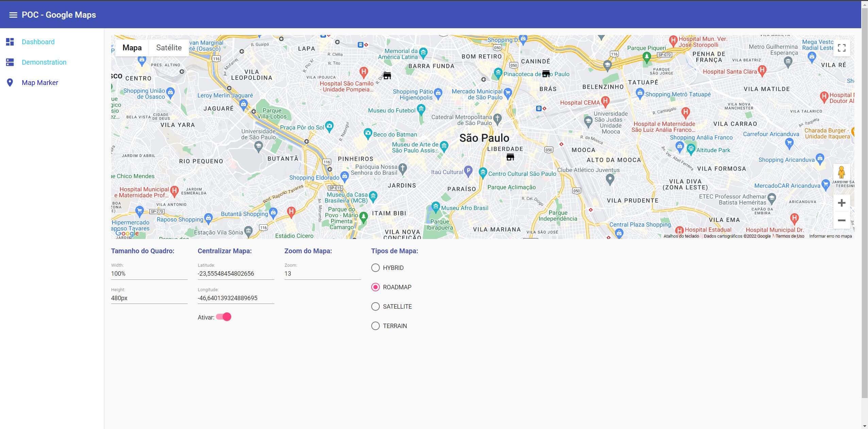Switch to the Mapa map tab
This screenshot has width=868, height=429.
point(132,48)
